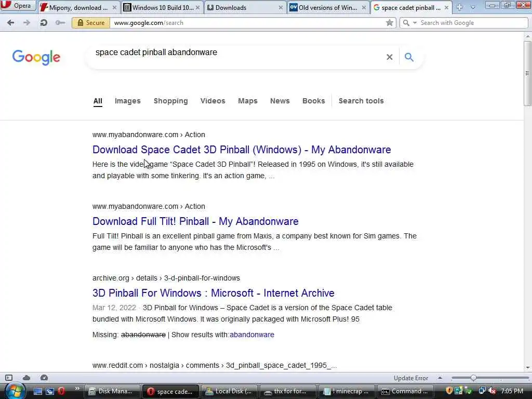This screenshot has width=532, height=399.
Task: Open the password wand key icon
Action: [60, 23]
